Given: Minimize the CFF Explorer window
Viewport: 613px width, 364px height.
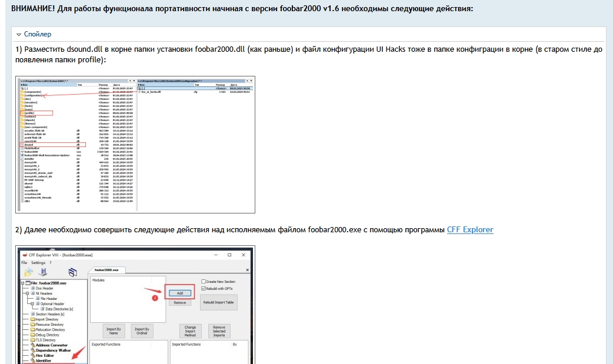Looking at the screenshot, I should pos(216,255).
